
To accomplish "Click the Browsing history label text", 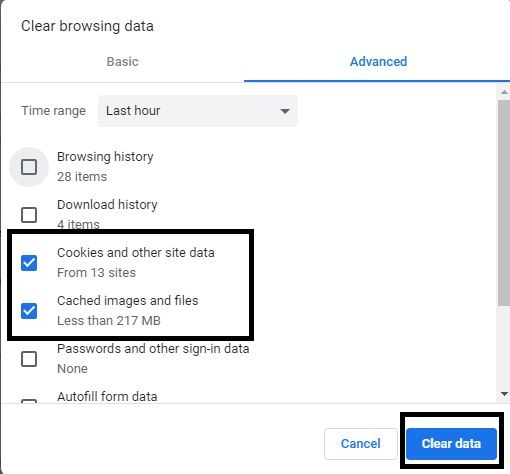I will [x=105, y=157].
